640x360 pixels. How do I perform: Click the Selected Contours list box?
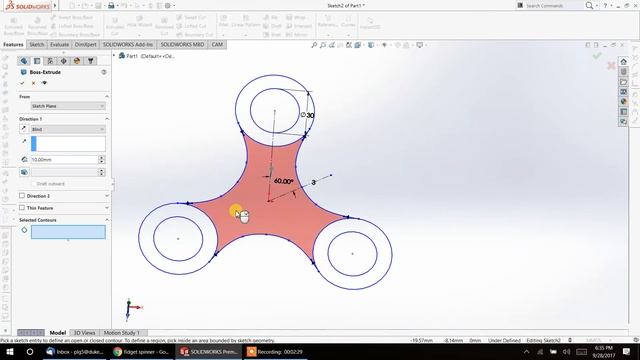pyautogui.click(x=68, y=232)
